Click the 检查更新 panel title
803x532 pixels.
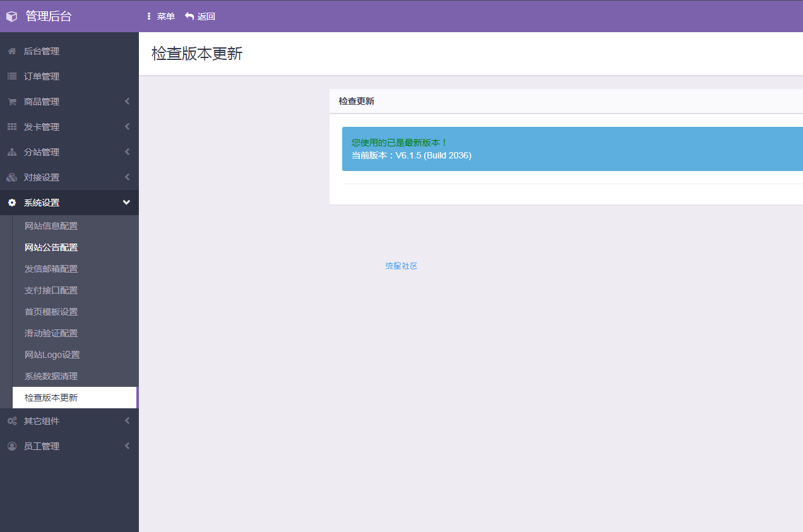[357, 101]
